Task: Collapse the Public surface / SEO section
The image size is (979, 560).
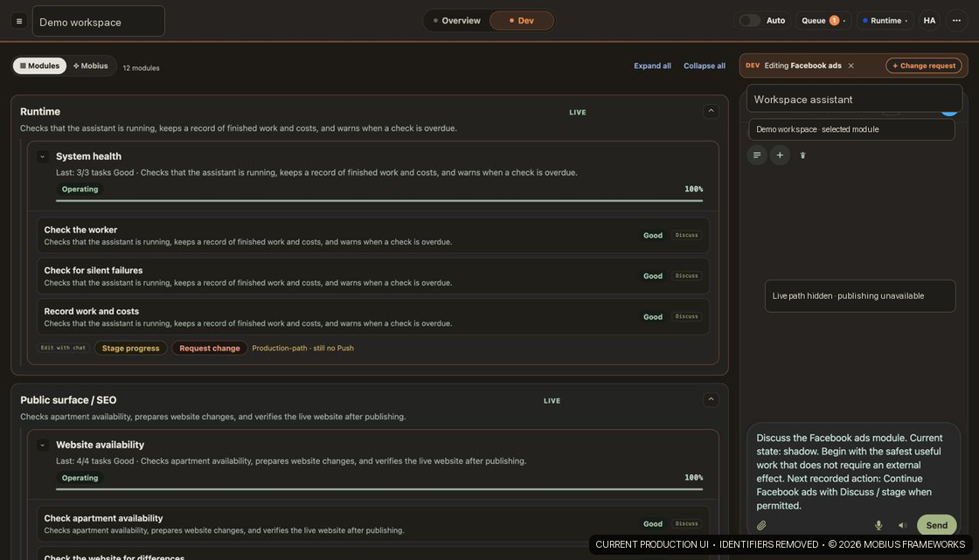Action: coord(711,399)
